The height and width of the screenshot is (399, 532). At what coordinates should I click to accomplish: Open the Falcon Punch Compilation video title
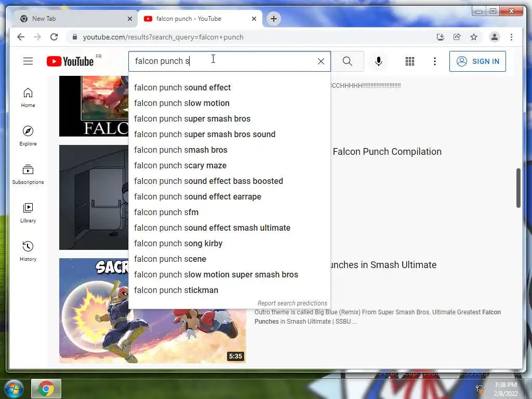coord(387,152)
